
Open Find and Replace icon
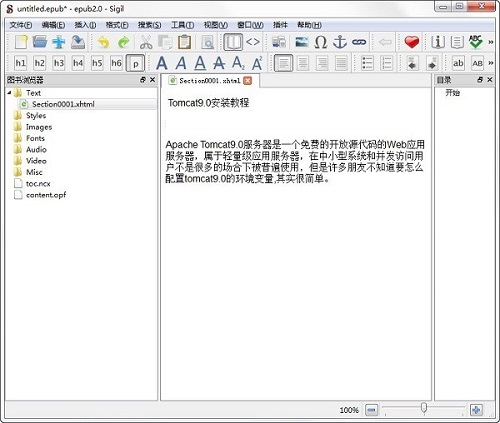(208, 42)
